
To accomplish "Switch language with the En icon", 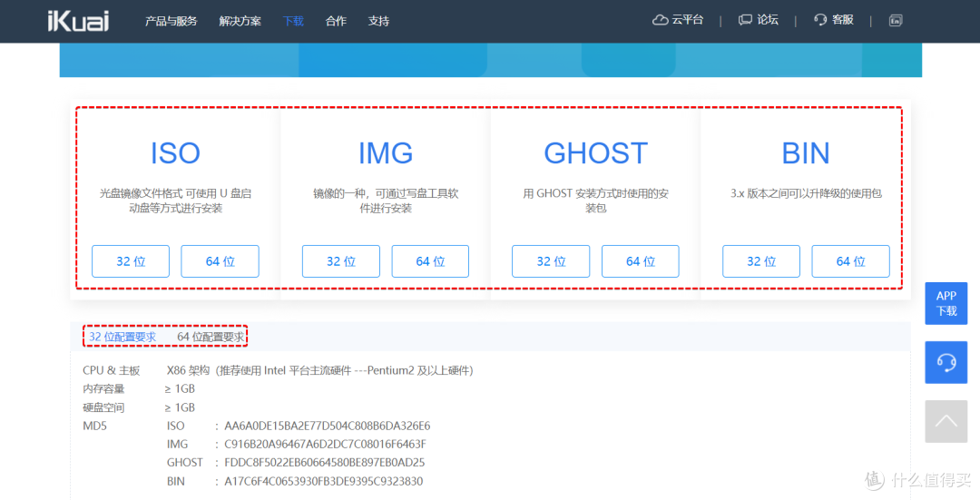I will (x=896, y=21).
